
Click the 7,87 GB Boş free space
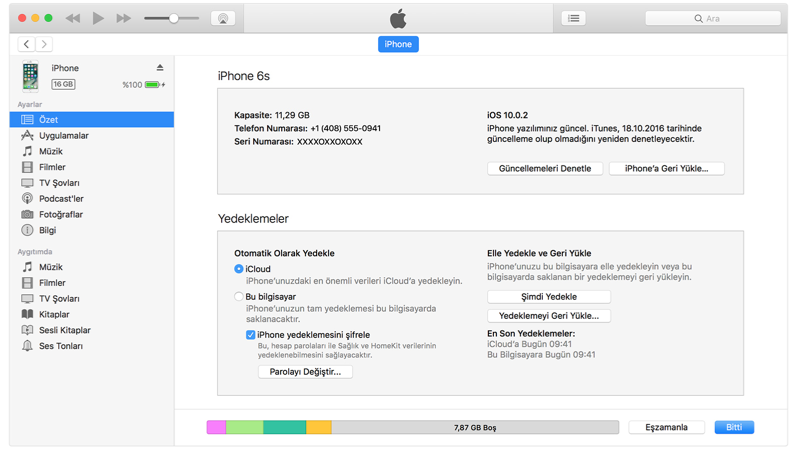pos(475,427)
